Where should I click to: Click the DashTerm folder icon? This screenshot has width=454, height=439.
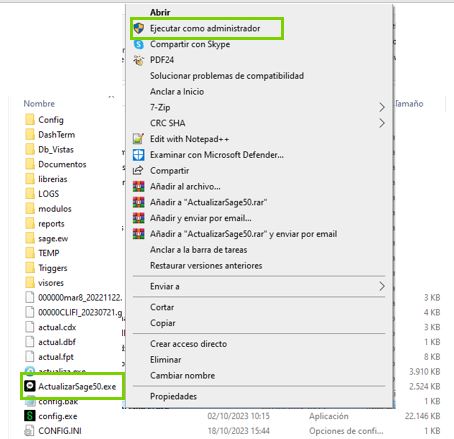(x=30, y=134)
